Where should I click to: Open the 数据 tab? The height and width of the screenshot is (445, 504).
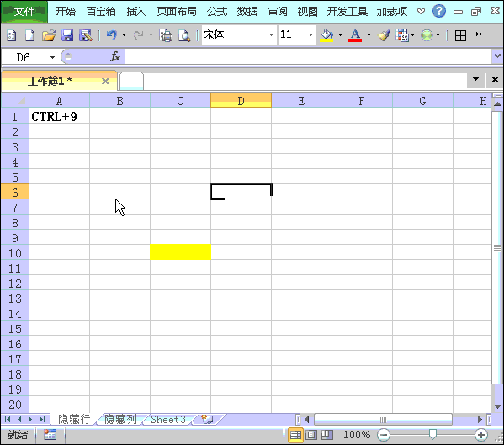(x=247, y=12)
